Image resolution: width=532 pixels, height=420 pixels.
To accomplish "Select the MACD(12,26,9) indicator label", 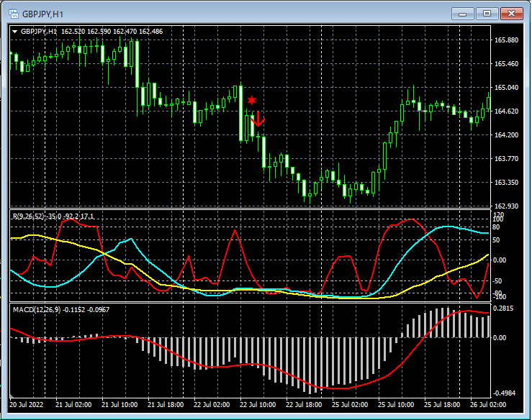I will [37, 309].
